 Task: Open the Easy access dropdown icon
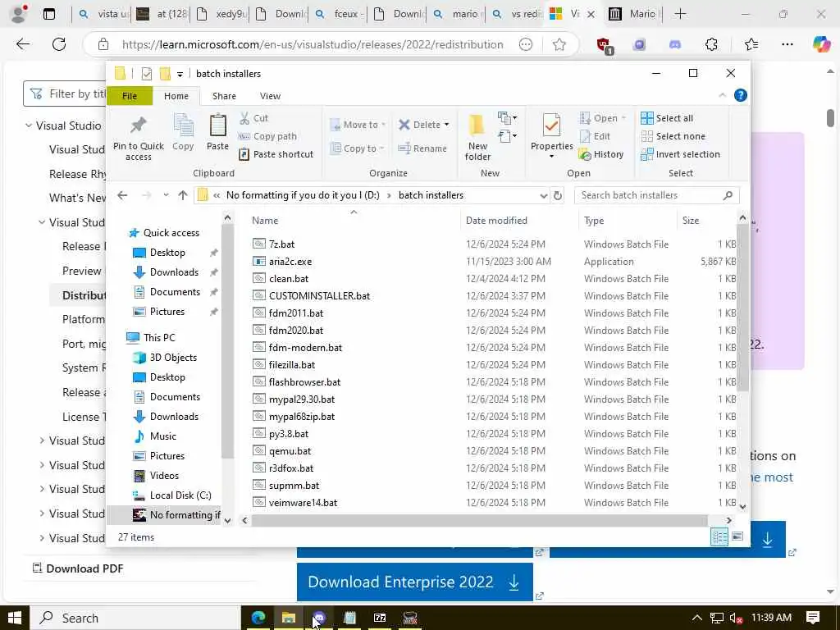point(507,136)
